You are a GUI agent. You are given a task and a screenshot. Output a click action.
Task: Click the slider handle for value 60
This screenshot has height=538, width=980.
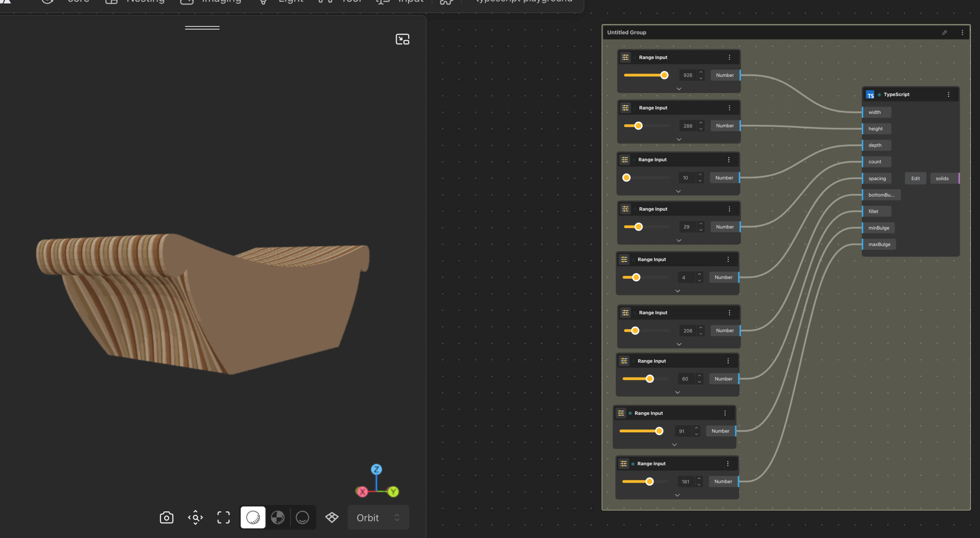pos(650,379)
